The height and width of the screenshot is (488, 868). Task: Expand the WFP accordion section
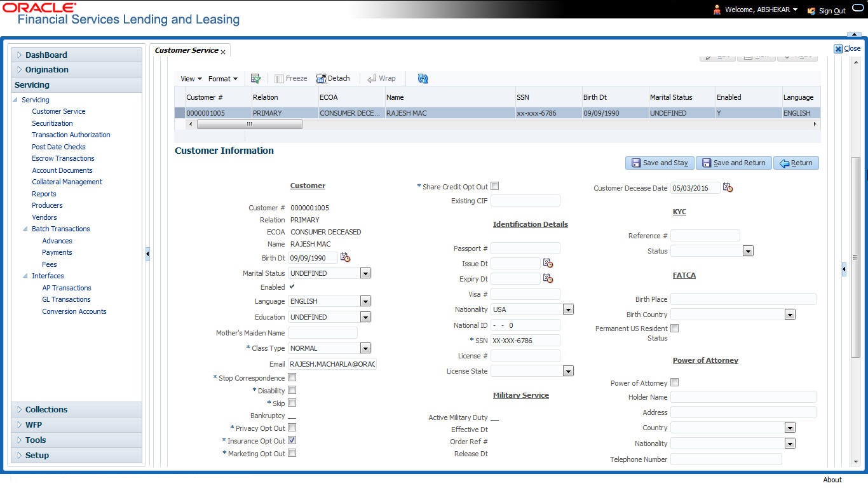click(76, 425)
